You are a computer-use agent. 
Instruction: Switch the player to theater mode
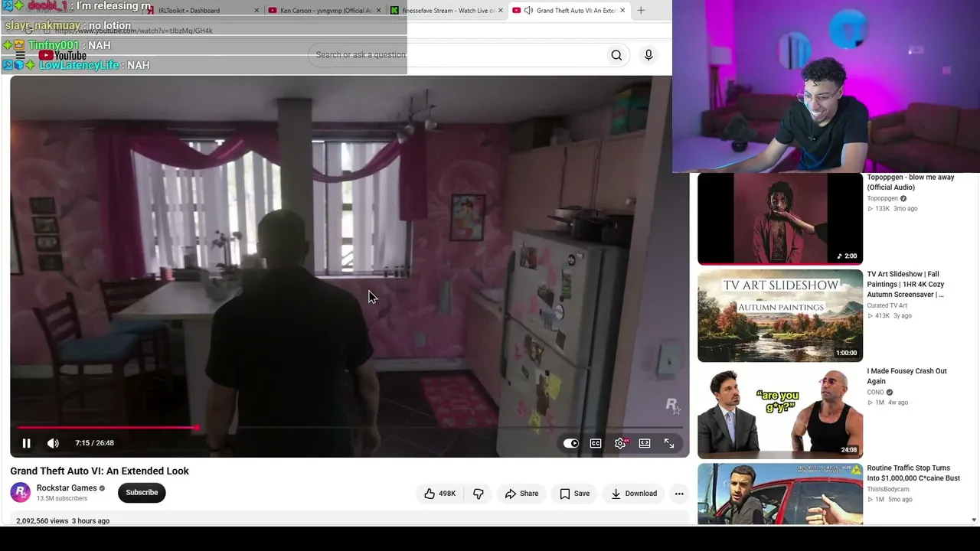coord(645,443)
